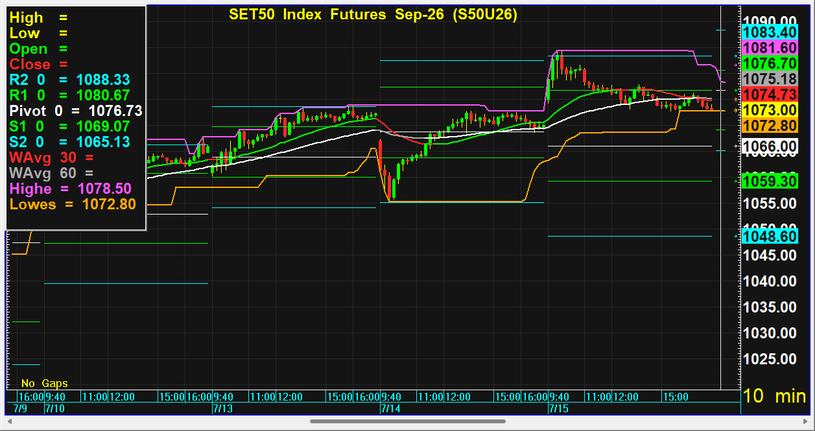Image resolution: width=815 pixels, height=431 pixels.
Task: Select the 1083.40 cyan price label
Action: click(x=770, y=32)
